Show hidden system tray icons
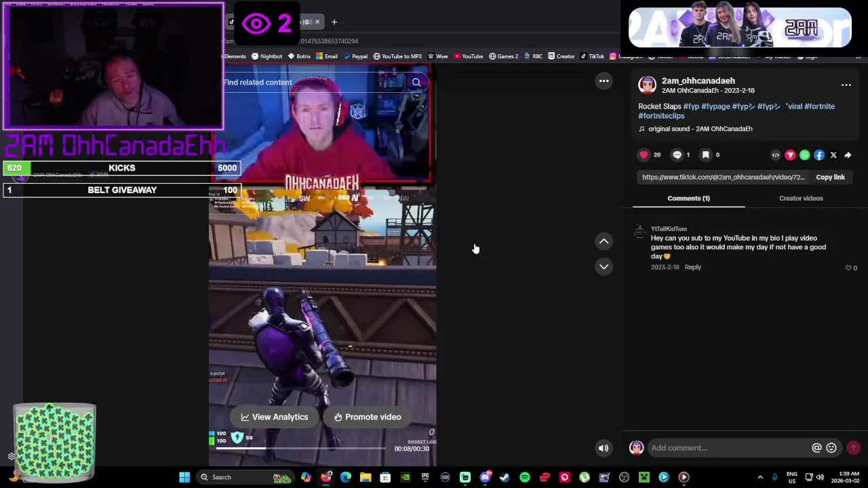868x488 pixels. coord(760,477)
